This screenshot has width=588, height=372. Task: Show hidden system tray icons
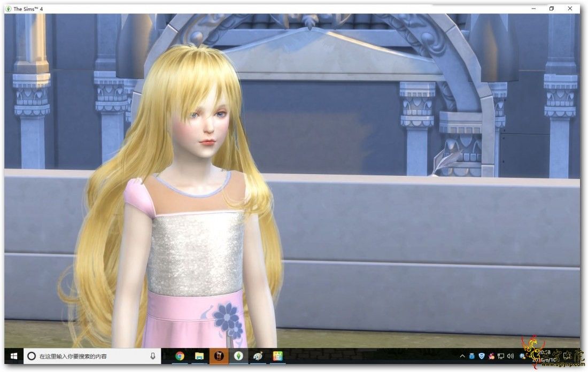tap(462, 356)
